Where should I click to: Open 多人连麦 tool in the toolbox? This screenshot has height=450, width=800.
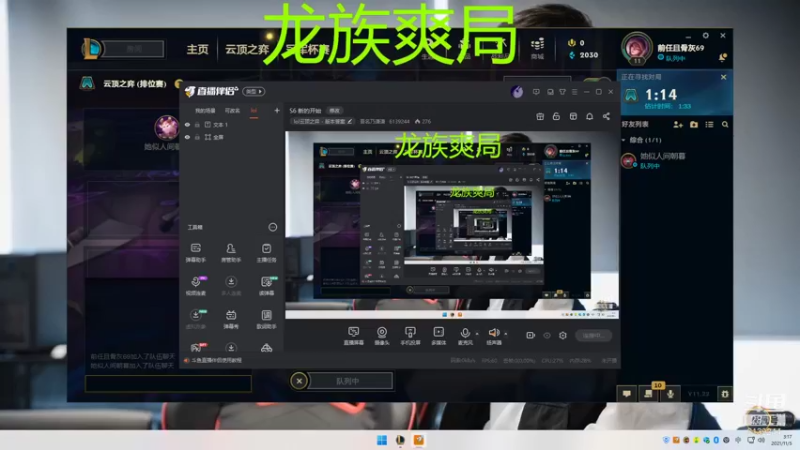pyautogui.click(x=231, y=286)
